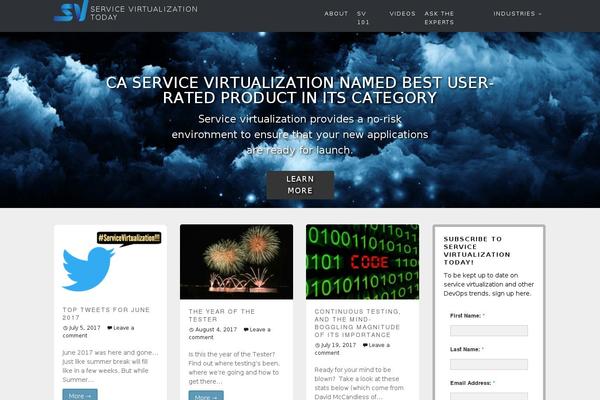Open the SV 101 page
The image size is (600, 400).
pos(363,18)
